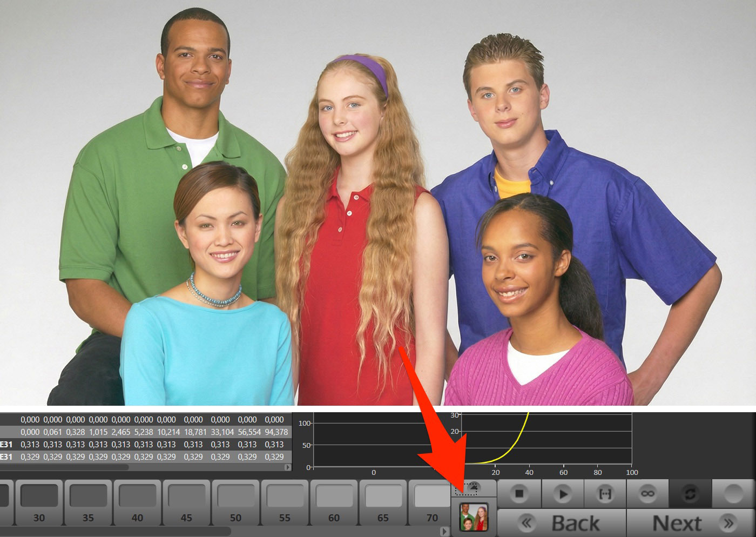Select the 50 gray patch
Screen dimensions: 756x537
236,502
